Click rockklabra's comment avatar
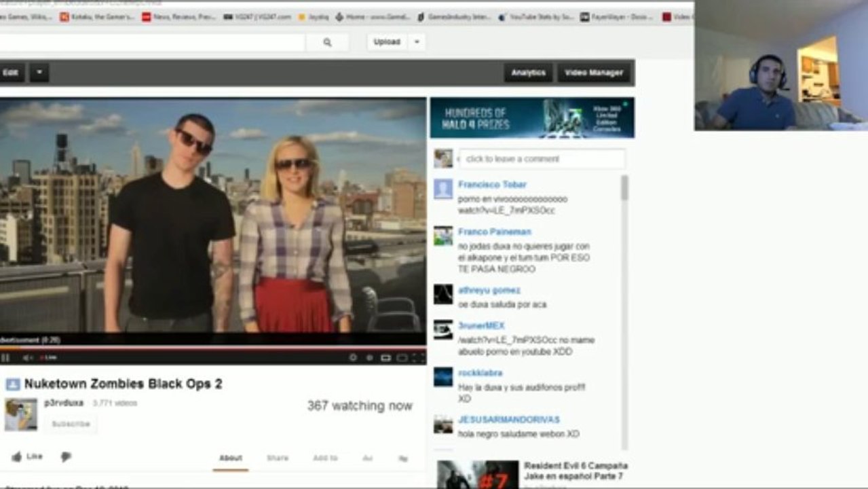The width and height of the screenshot is (868, 489). 443,376
